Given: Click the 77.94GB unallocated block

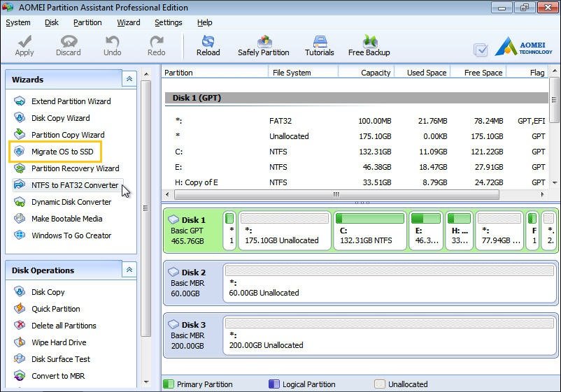Looking at the screenshot, I should 499,231.
